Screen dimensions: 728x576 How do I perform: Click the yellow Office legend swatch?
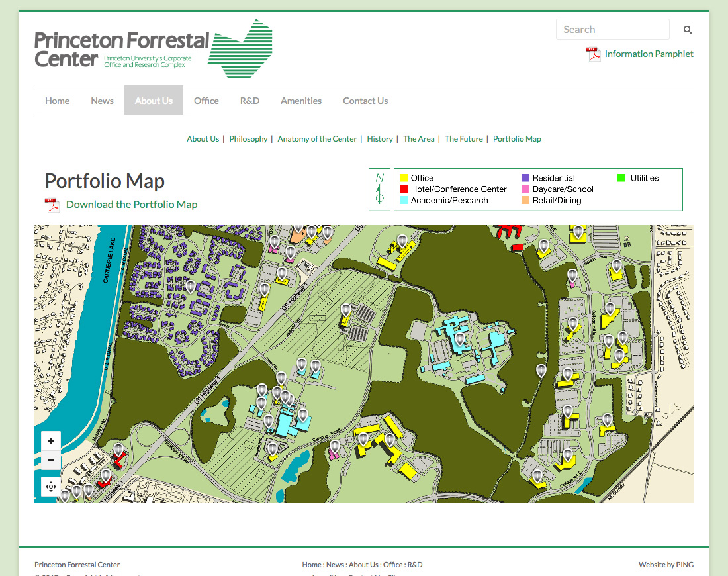404,178
